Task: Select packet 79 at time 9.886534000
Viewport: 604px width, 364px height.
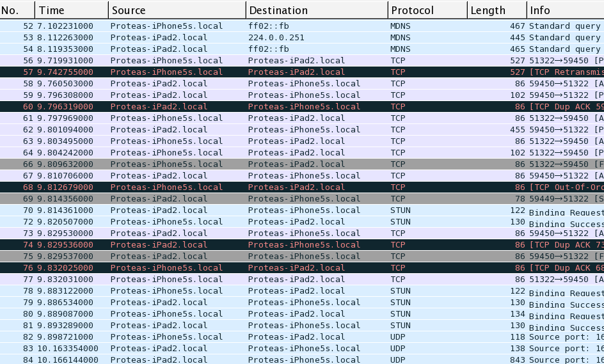Action: click(x=302, y=303)
